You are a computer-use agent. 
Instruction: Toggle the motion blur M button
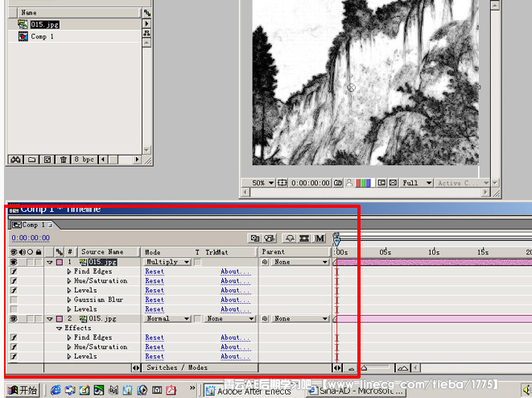point(319,238)
